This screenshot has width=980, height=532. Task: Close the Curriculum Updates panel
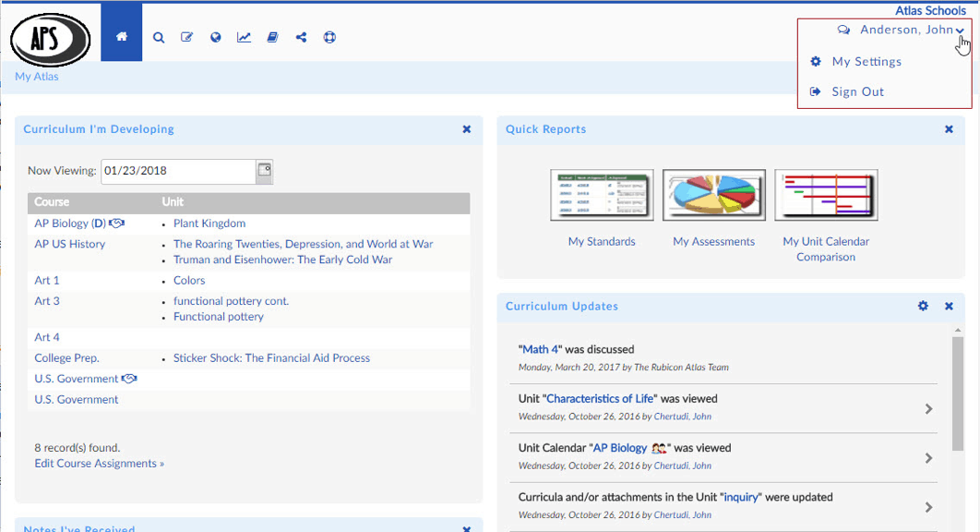[x=949, y=306]
